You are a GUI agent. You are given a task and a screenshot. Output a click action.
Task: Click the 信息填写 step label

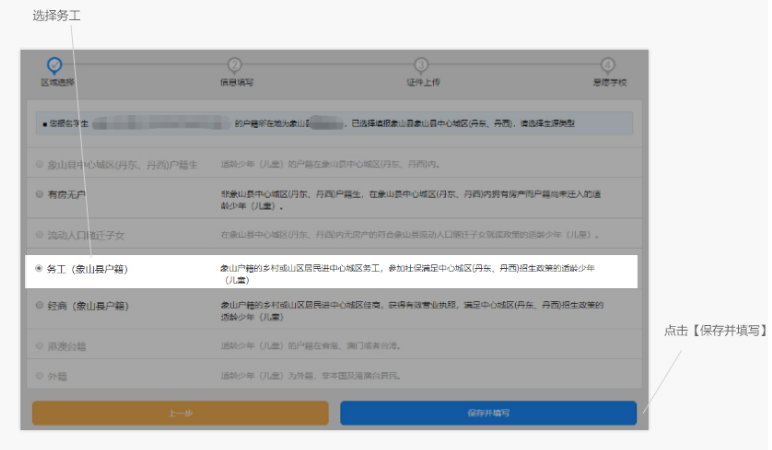[236, 82]
